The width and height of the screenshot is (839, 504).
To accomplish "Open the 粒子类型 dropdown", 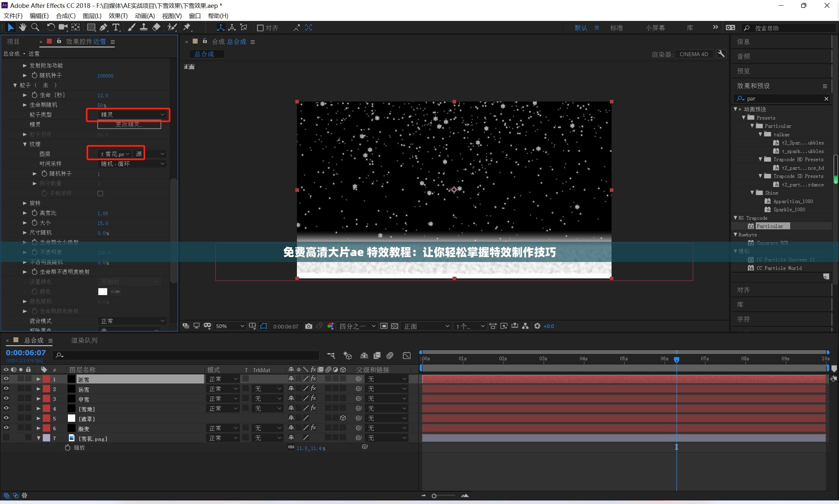I will [x=132, y=114].
